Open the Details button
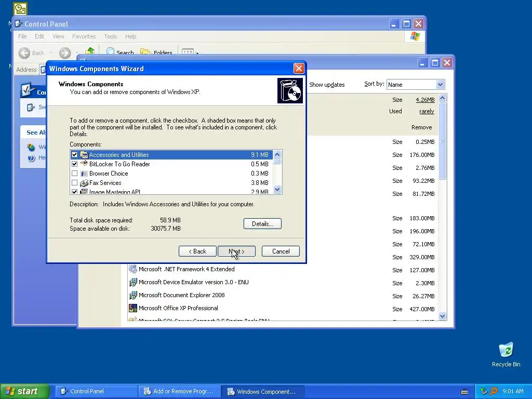This screenshot has height=399, width=532. coord(262,223)
